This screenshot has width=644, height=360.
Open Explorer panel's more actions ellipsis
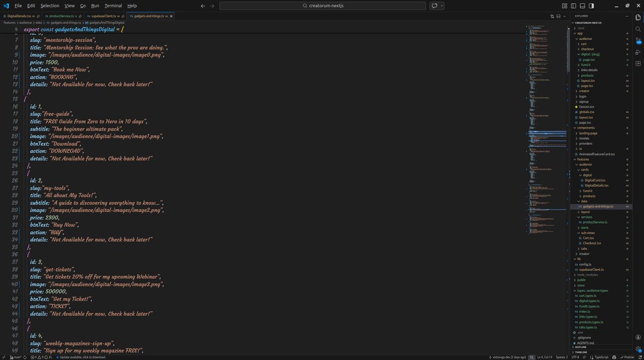(627, 16)
